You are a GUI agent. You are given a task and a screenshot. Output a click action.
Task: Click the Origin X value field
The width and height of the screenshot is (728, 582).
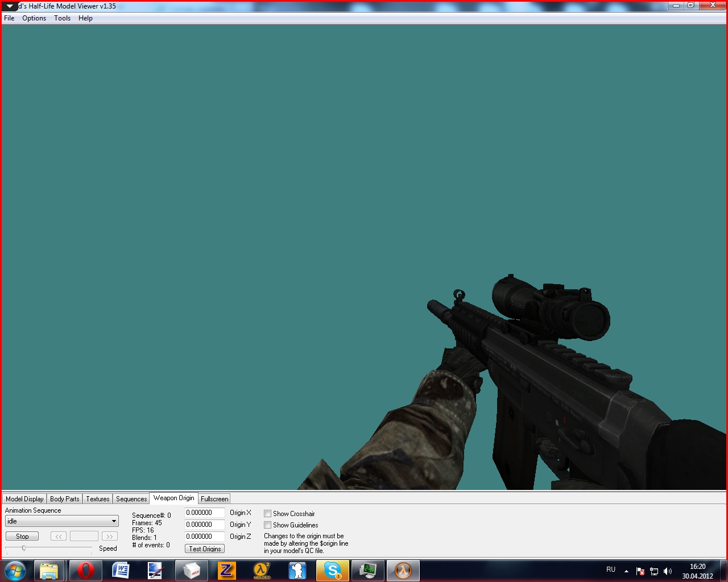[x=205, y=513]
